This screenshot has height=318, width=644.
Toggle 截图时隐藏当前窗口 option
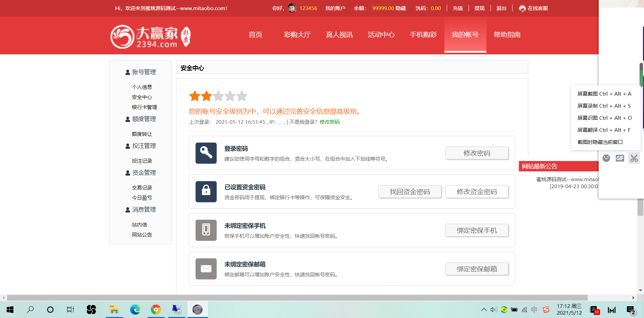point(600,142)
